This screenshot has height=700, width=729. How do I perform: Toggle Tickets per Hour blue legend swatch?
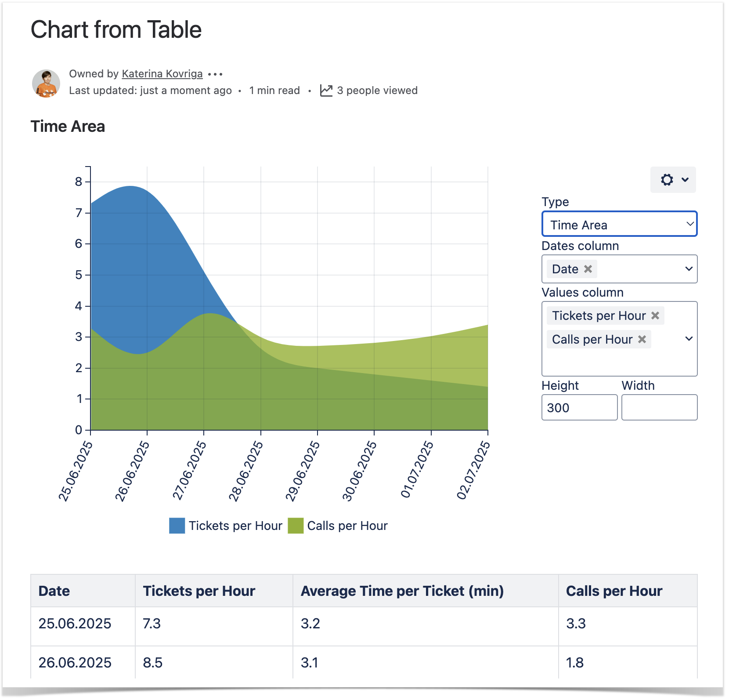(177, 526)
